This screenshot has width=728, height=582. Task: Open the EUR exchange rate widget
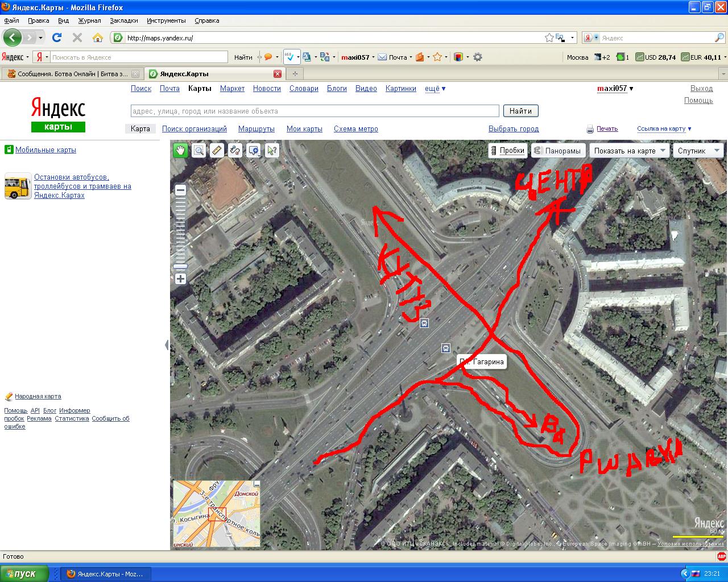(701, 57)
